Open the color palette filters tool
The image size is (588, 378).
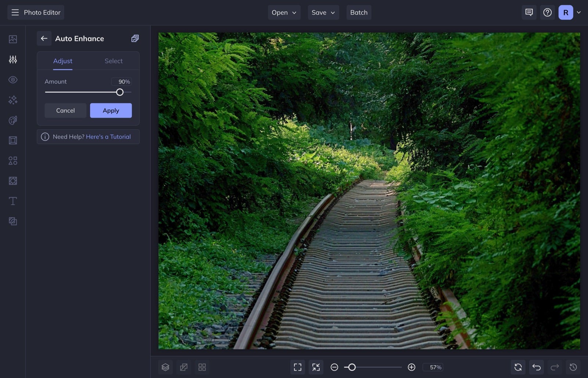coord(13,120)
